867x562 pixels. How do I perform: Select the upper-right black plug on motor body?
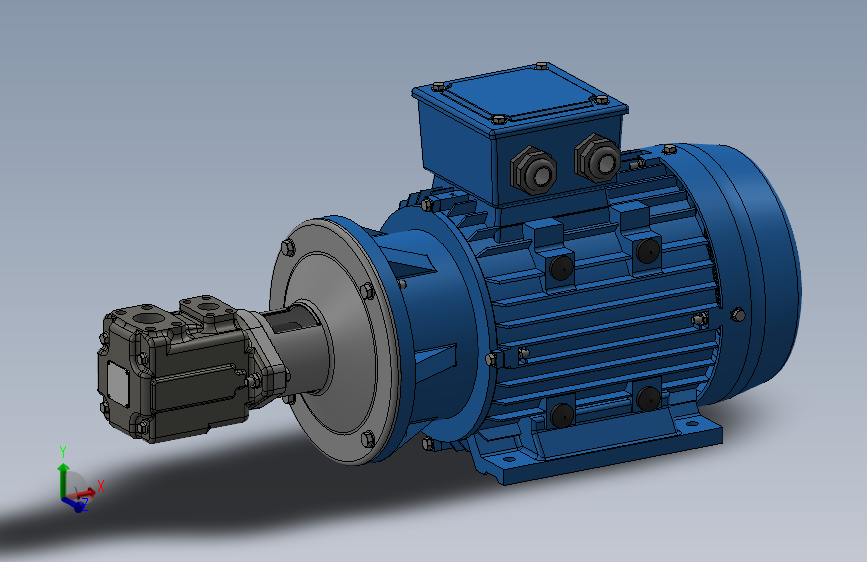[647, 251]
